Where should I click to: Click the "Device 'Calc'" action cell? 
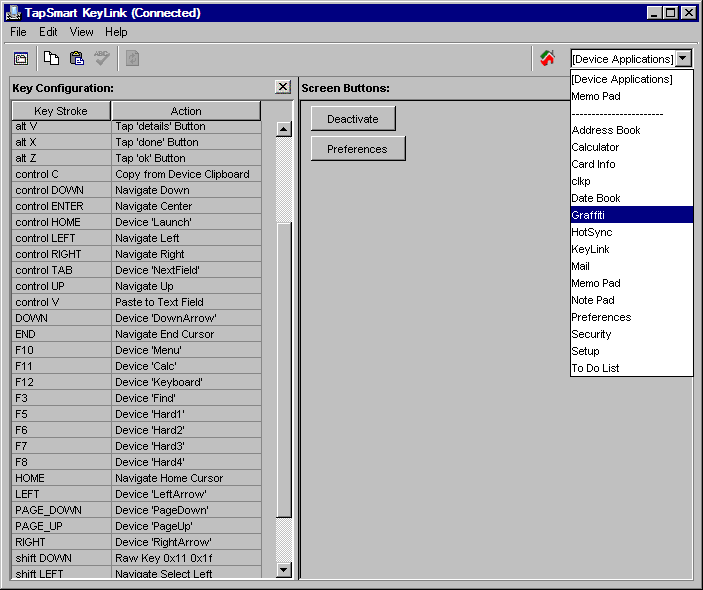[186, 366]
